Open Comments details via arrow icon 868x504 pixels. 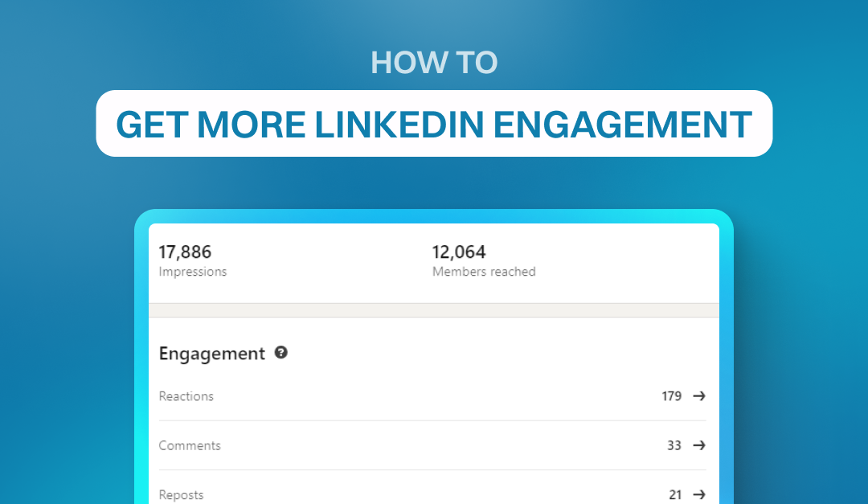(x=699, y=445)
